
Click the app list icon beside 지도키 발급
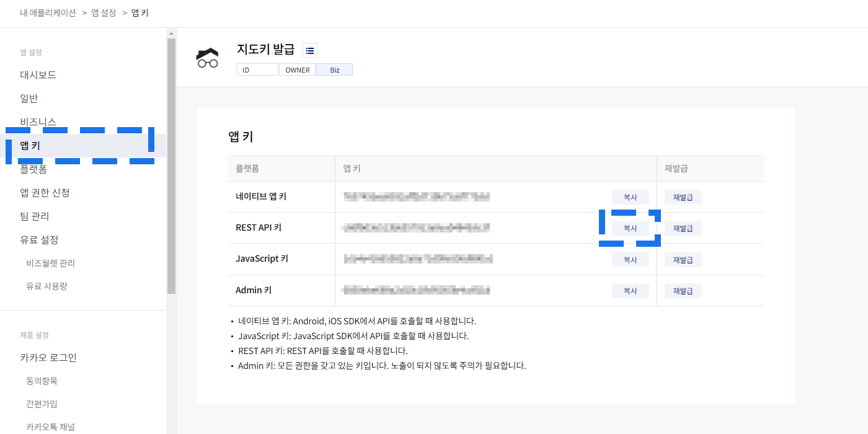click(310, 51)
